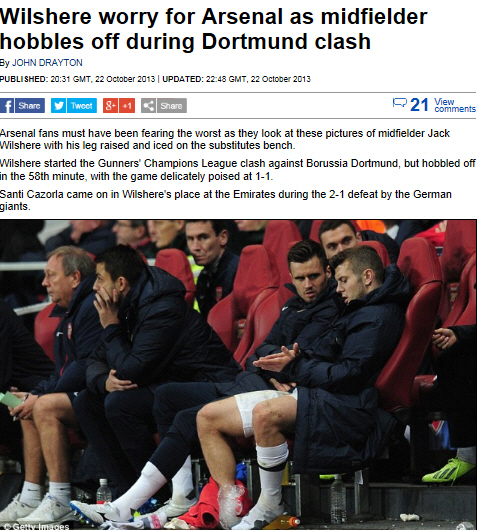Click the Facebook 'f' logo icon

[7, 106]
